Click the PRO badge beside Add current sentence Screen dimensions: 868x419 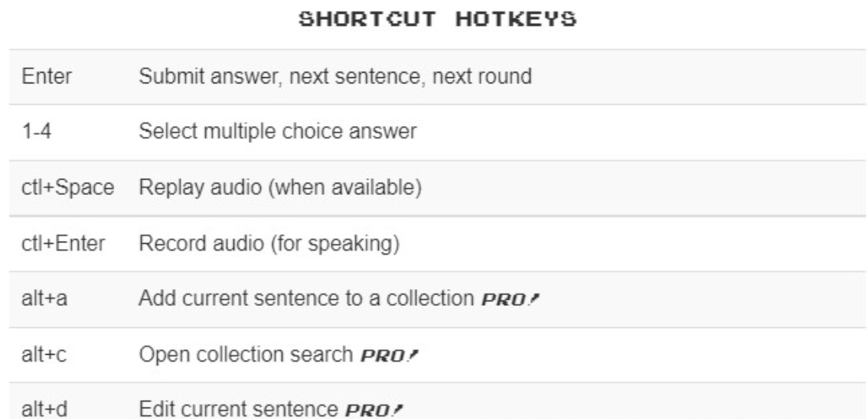click(510, 300)
